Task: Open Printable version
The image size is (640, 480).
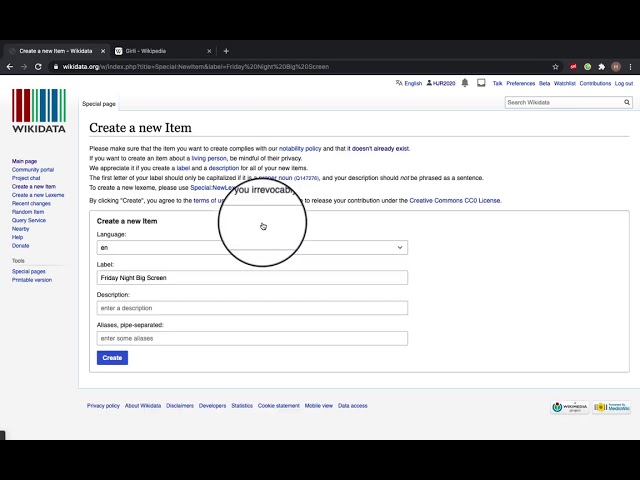Action: [x=32, y=280]
